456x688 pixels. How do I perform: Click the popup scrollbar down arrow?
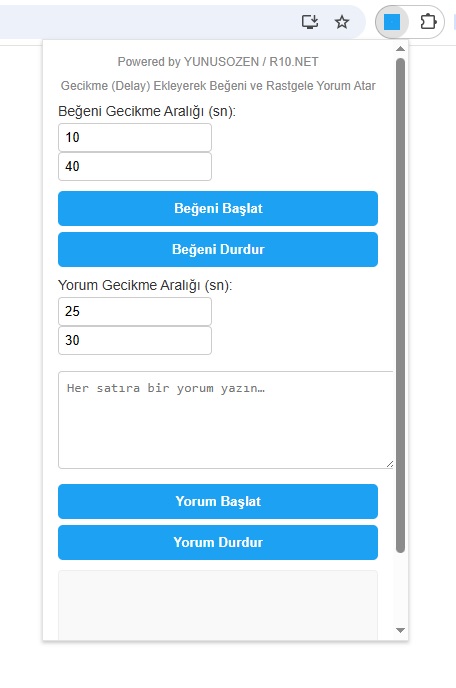(400, 630)
